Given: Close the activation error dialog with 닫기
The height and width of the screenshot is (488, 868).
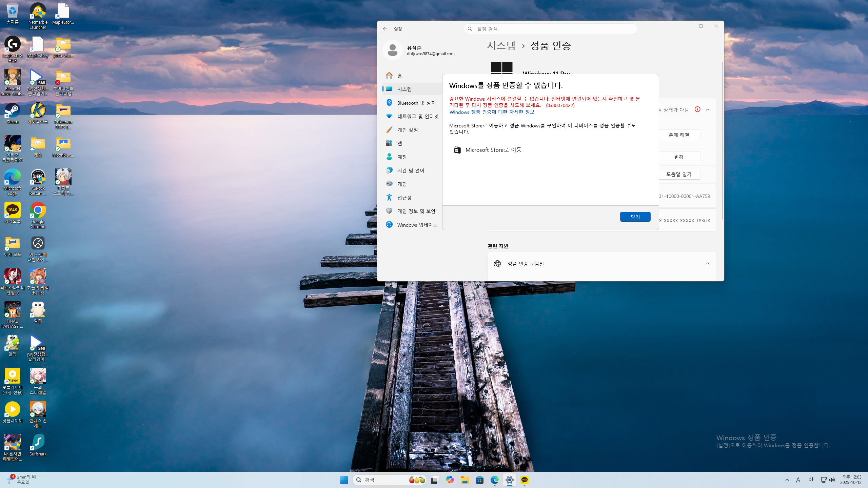Looking at the screenshot, I should coord(635,217).
